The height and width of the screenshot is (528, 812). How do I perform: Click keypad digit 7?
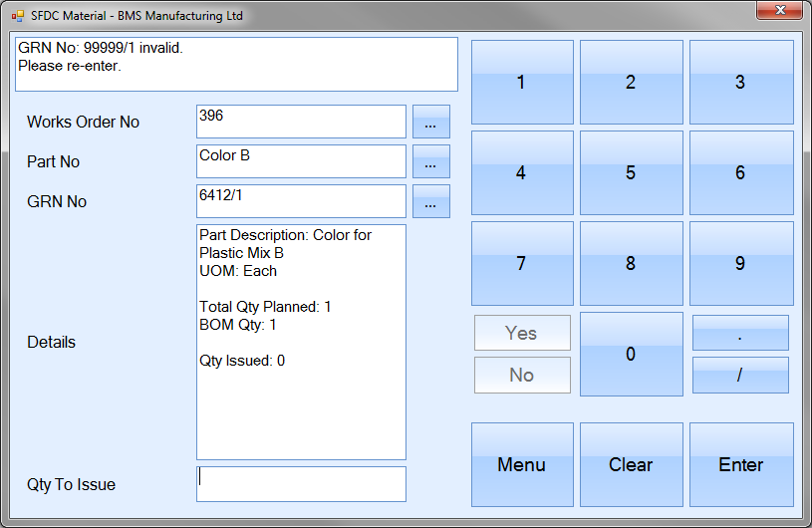tap(522, 263)
